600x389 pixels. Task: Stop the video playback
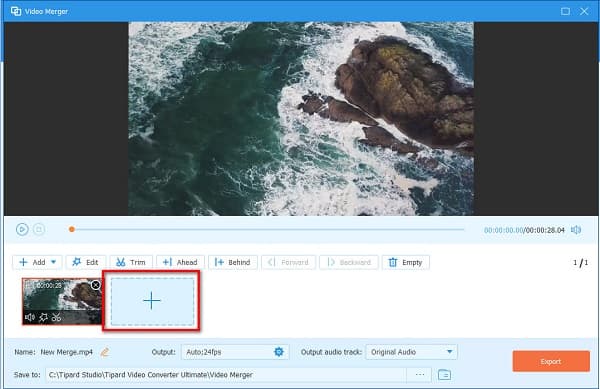[39, 229]
